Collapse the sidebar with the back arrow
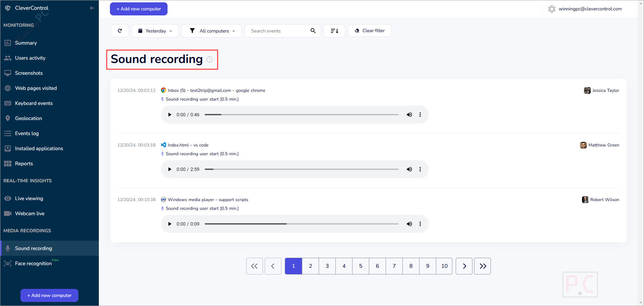This screenshot has height=306, width=644. (92, 8)
